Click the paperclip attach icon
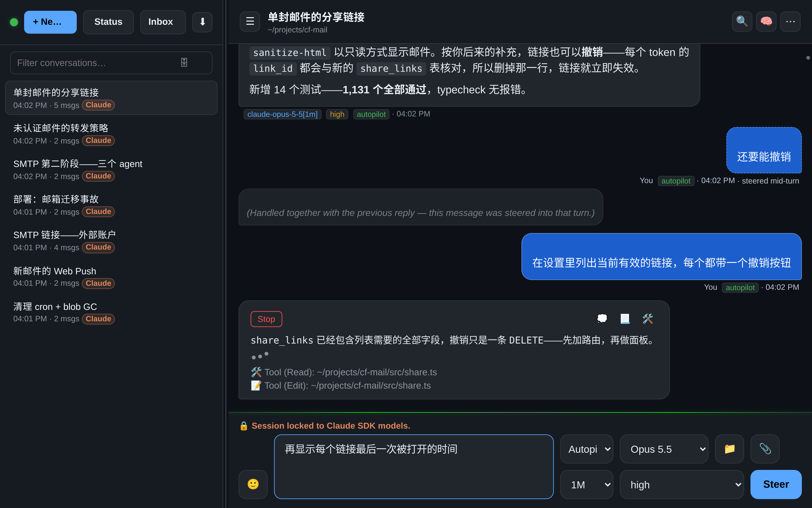 pyautogui.click(x=765, y=449)
